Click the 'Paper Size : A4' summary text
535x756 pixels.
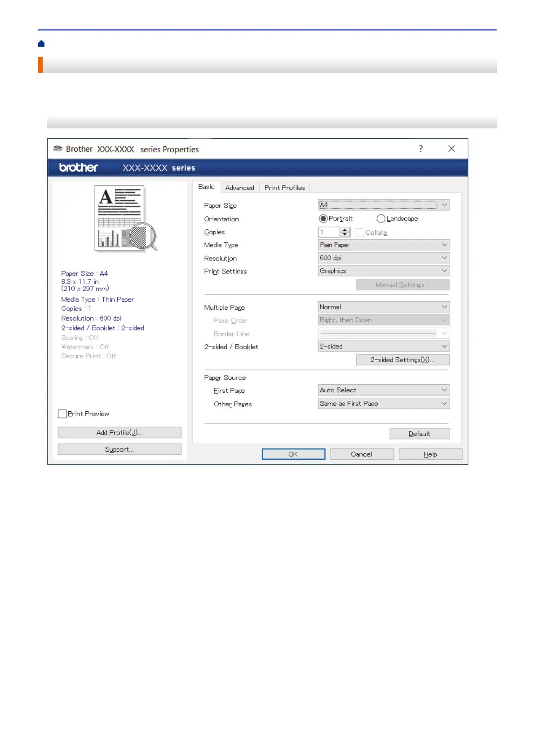tap(84, 273)
